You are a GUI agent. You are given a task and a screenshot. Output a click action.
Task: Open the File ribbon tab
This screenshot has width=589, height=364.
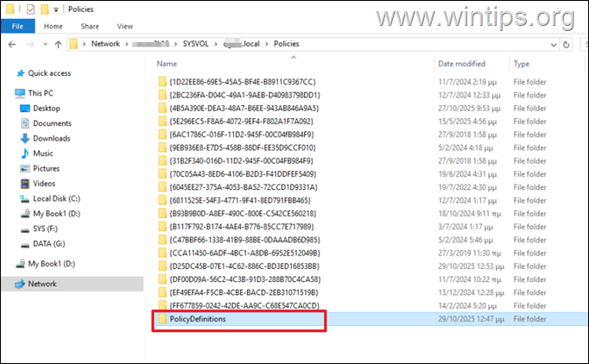point(17,26)
